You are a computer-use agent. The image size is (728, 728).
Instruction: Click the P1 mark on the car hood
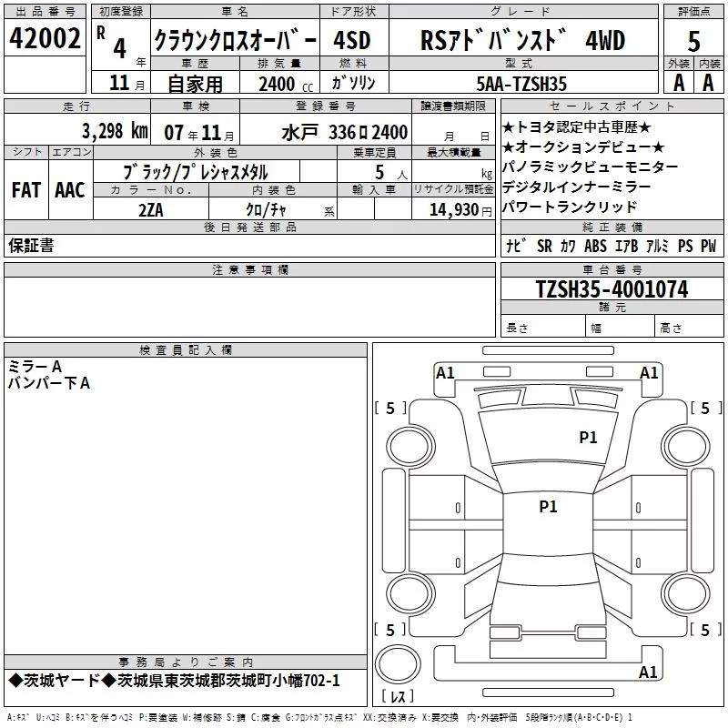(588, 438)
